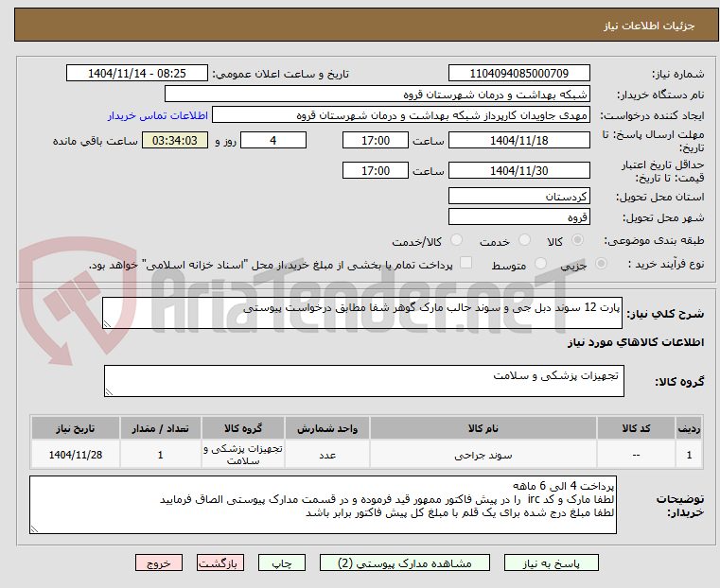Select the کالا/خدمت radio button

[x=456, y=240]
